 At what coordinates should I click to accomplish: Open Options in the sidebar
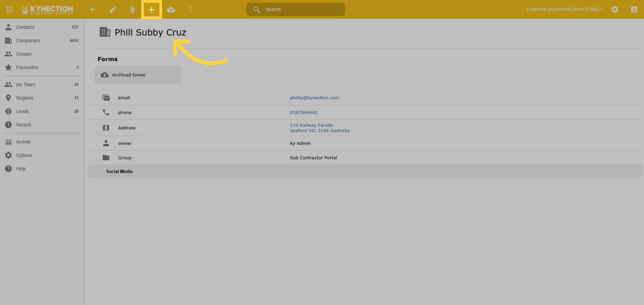(x=42, y=155)
